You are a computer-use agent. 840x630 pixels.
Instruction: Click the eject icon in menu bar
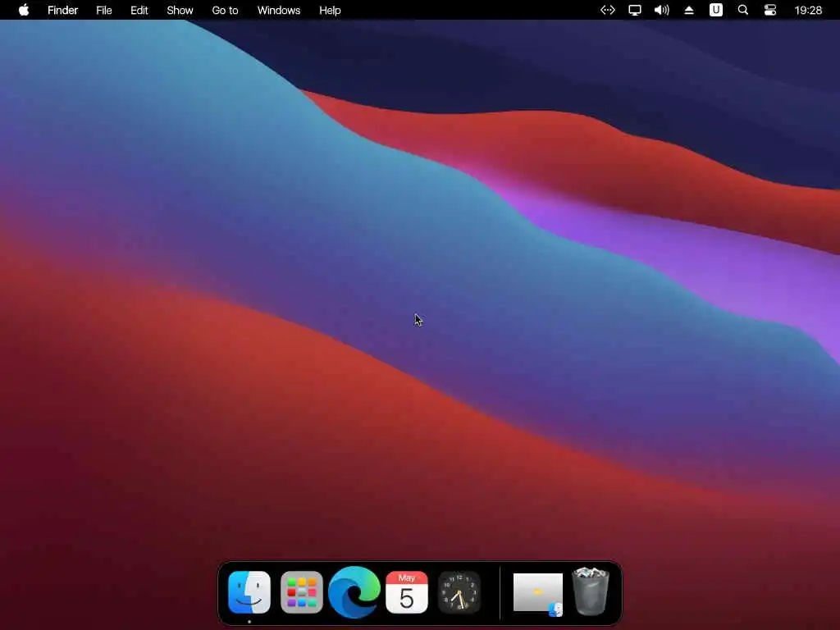(x=689, y=10)
